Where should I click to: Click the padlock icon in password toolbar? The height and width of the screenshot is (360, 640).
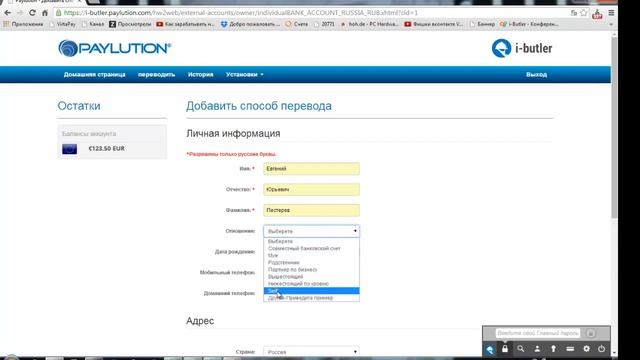[505, 349]
